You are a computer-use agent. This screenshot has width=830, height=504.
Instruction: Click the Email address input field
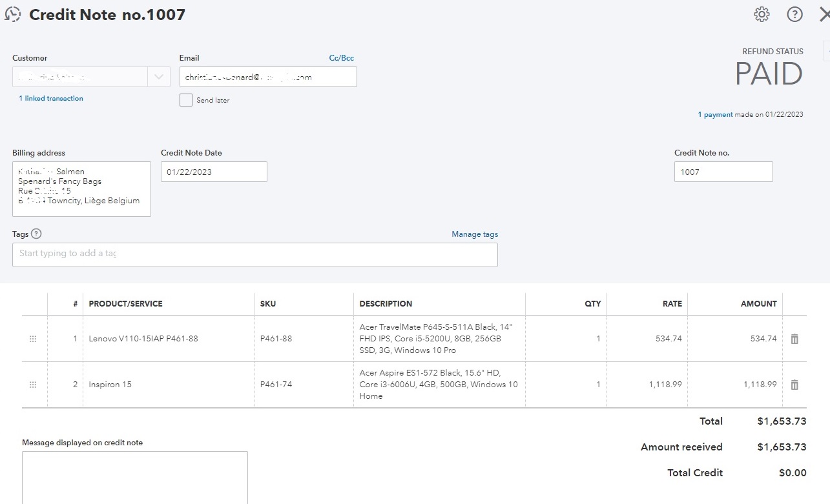pos(268,77)
